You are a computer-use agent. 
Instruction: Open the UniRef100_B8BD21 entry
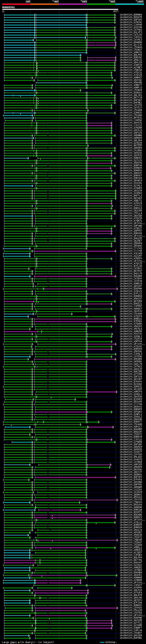(131, 319)
